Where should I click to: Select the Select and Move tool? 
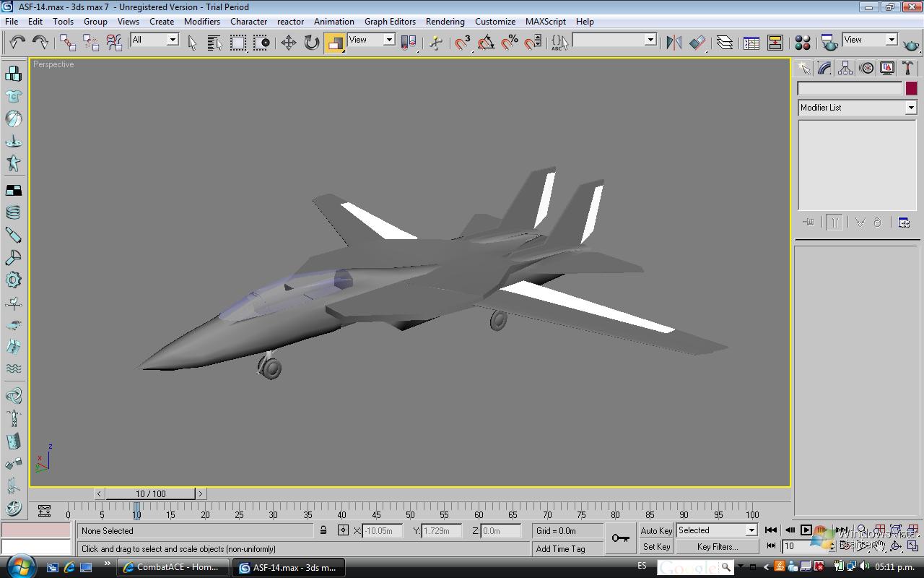(289, 43)
